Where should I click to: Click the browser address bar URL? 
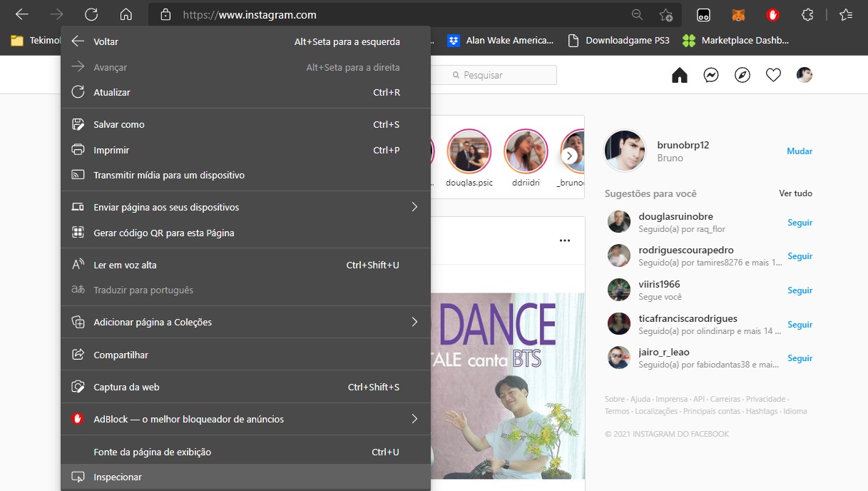[250, 14]
